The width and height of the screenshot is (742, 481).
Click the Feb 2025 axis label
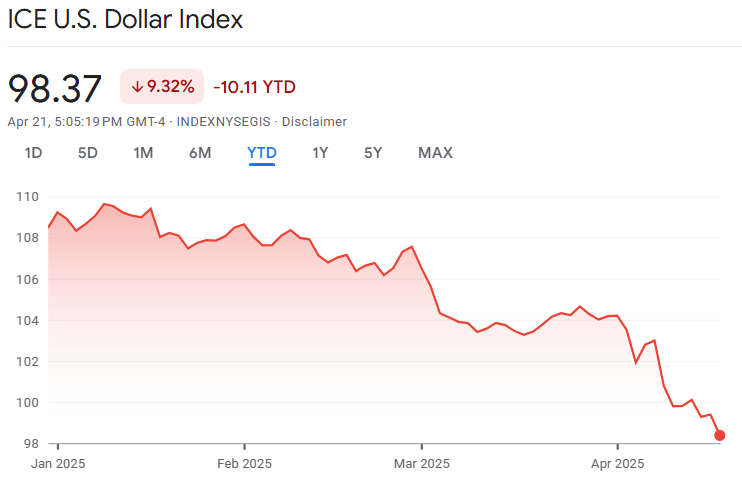244,463
